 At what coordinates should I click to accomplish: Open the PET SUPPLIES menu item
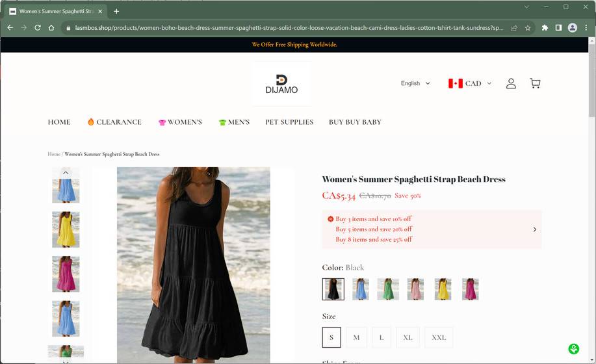[x=289, y=122]
